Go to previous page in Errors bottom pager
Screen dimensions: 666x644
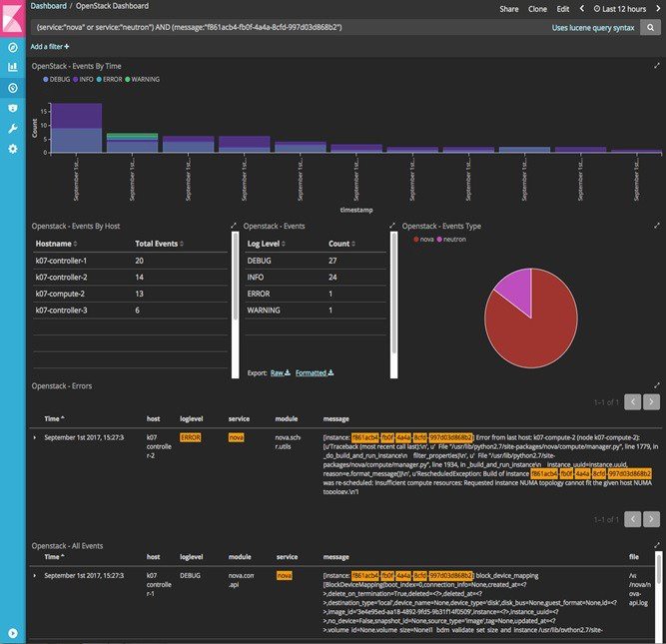click(x=632, y=518)
